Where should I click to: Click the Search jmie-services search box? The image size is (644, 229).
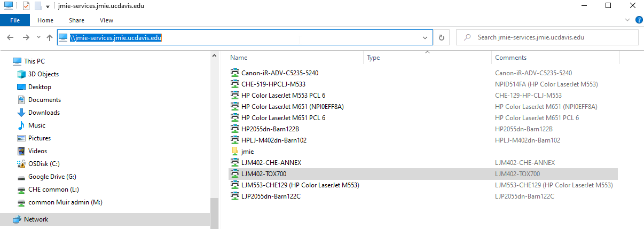pos(547,37)
